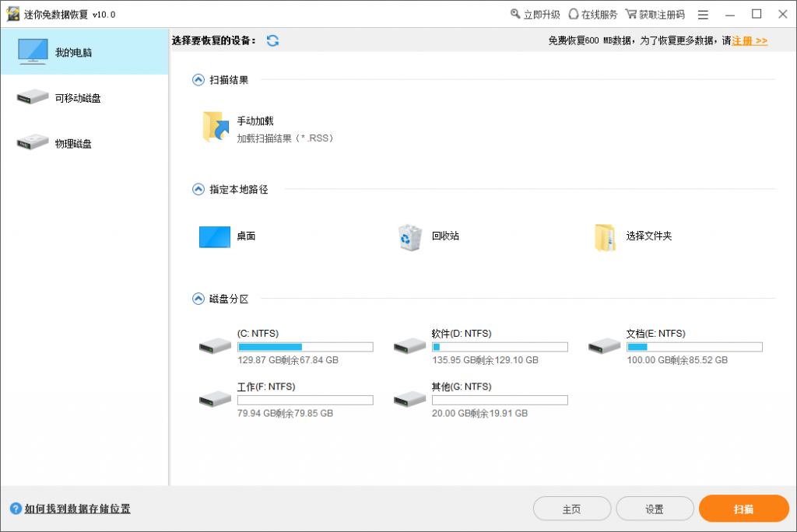Click the 桌面 label
The image size is (797, 532).
246,236
